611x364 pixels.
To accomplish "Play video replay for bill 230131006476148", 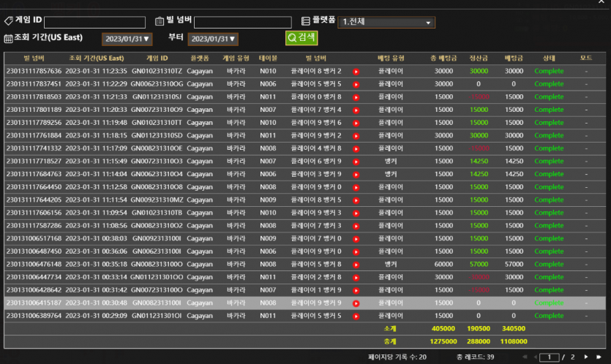I will coord(356,265).
